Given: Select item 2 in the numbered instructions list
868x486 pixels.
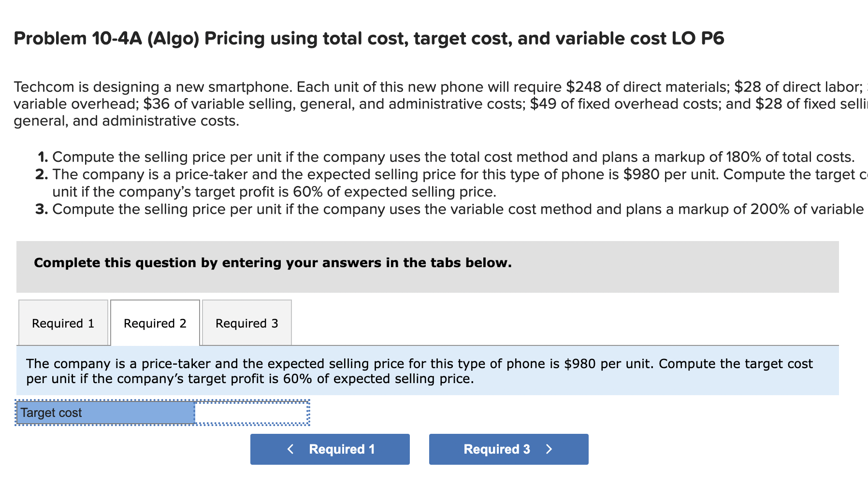Looking at the screenshot, I should point(435,183).
